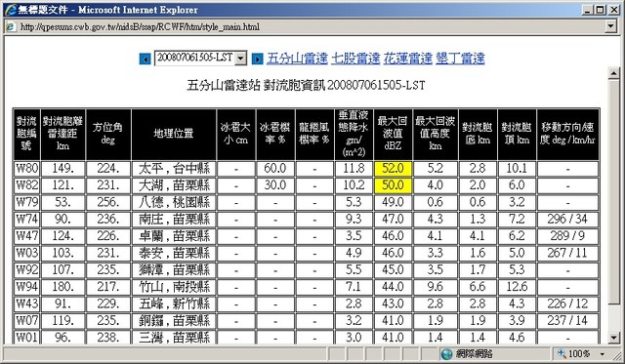Open 花蓮雷達 radar link
625x364 pixels.
(x=408, y=59)
